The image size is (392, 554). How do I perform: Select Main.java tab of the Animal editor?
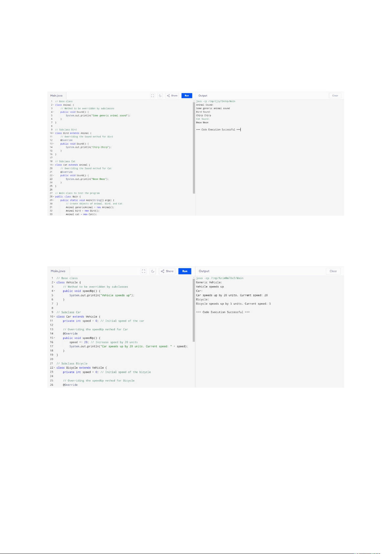point(56,96)
